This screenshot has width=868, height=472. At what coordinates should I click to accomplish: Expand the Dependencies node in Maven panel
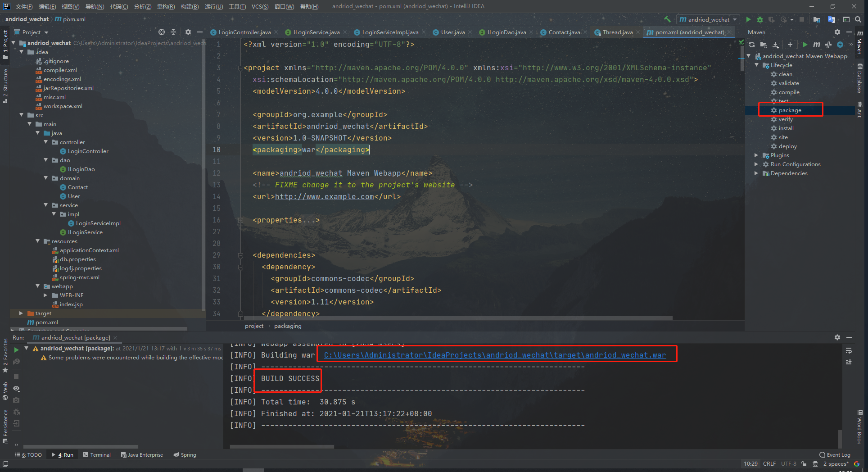757,173
